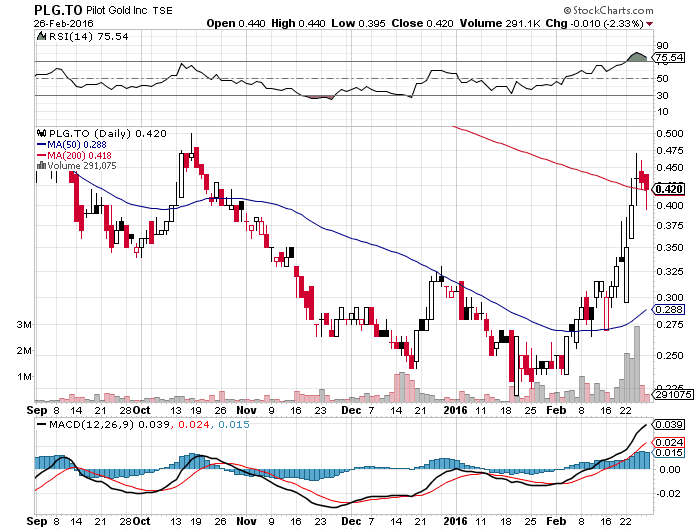Click the 0.039 MACD value tag
Screen dimensions: 700x530
pos(672,425)
